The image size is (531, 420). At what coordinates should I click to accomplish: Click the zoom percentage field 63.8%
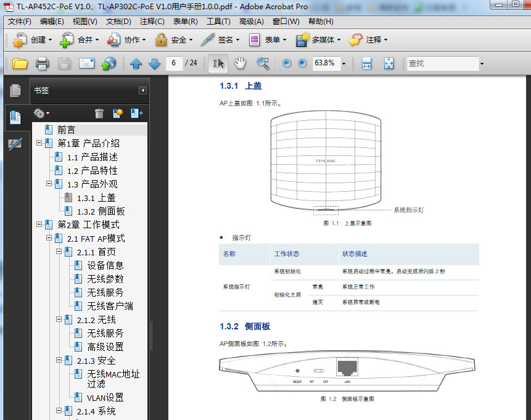pyautogui.click(x=326, y=63)
